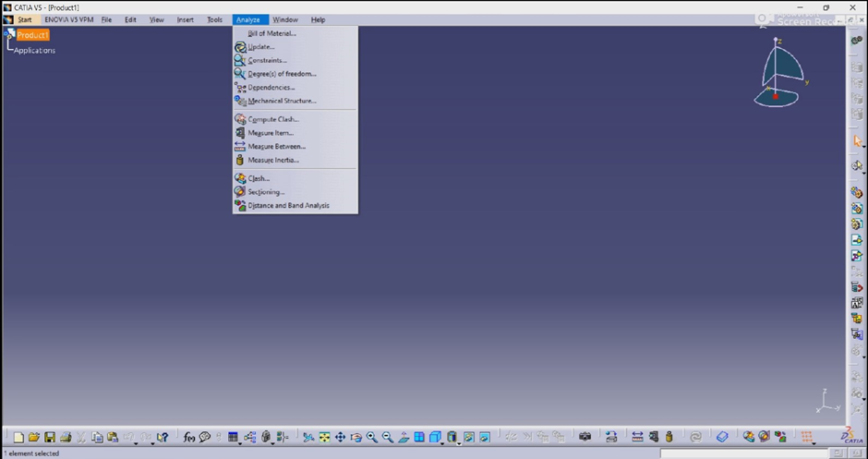Open the File menu

[106, 19]
